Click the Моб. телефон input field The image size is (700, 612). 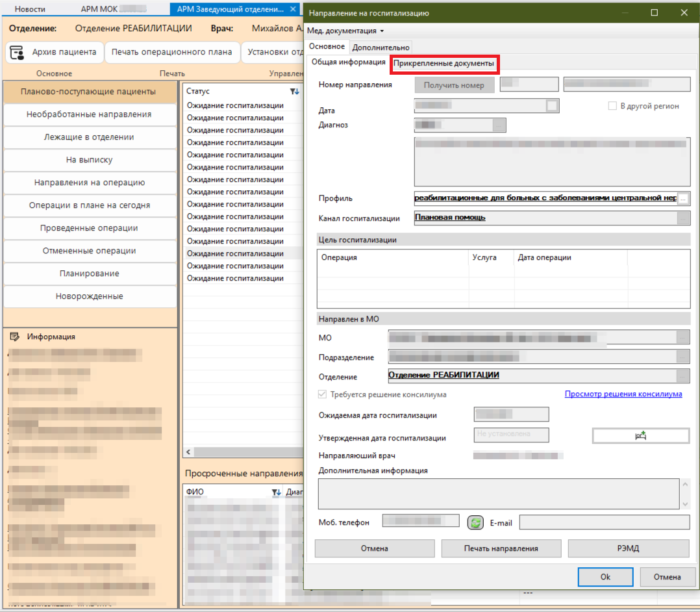pos(421,521)
